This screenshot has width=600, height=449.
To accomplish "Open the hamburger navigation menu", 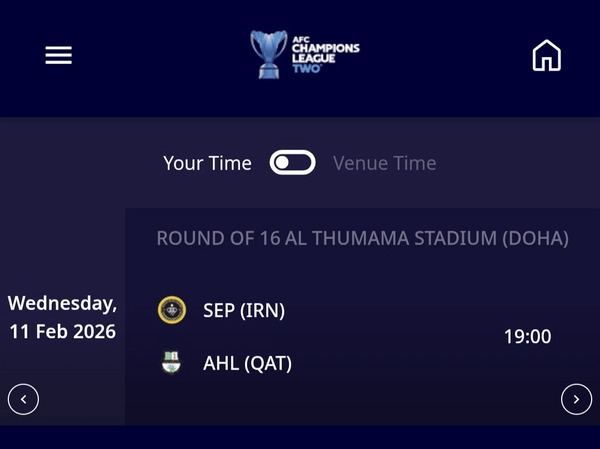I will [x=59, y=55].
